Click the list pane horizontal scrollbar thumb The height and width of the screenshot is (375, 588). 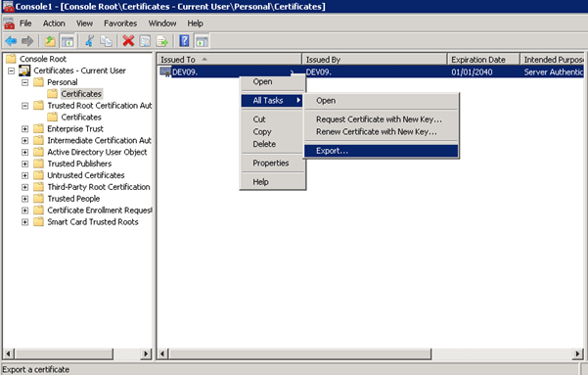(299, 353)
